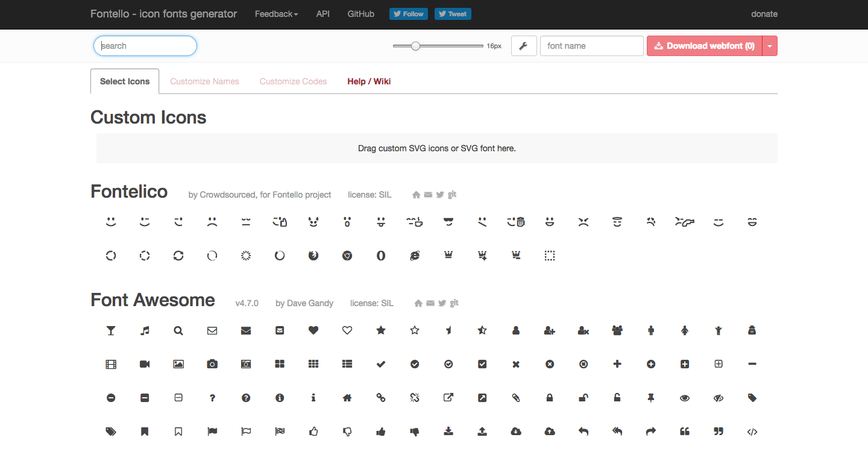The height and width of the screenshot is (455, 868).
Task: Select the video camera icon
Action: (145, 364)
